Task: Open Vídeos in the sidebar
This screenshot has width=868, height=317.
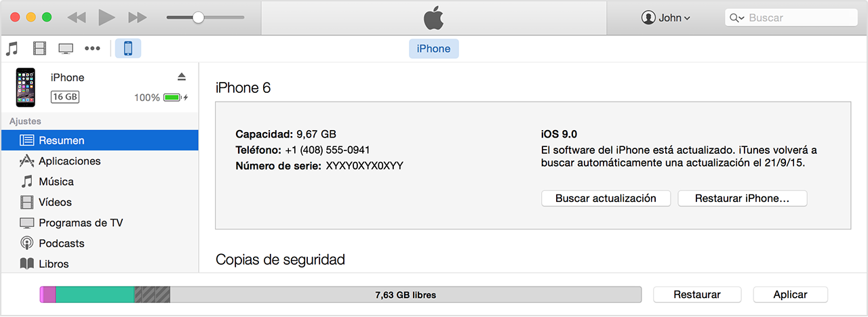Action: pyautogui.click(x=100, y=202)
